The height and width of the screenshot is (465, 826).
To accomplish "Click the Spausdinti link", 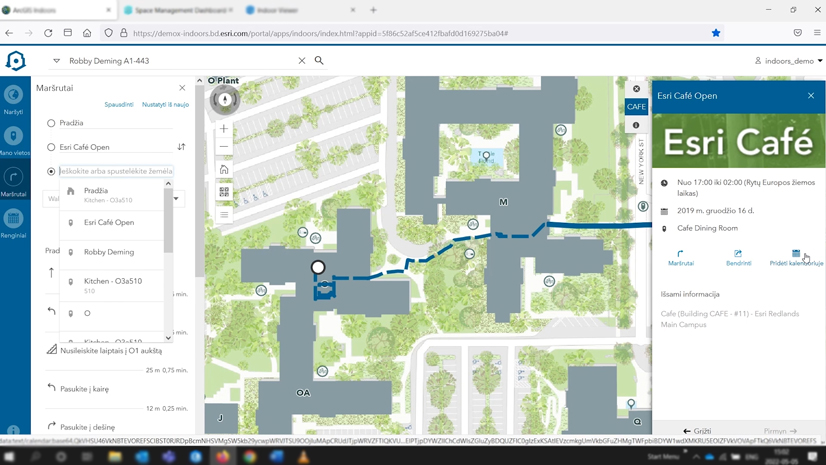I will click(x=119, y=104).
